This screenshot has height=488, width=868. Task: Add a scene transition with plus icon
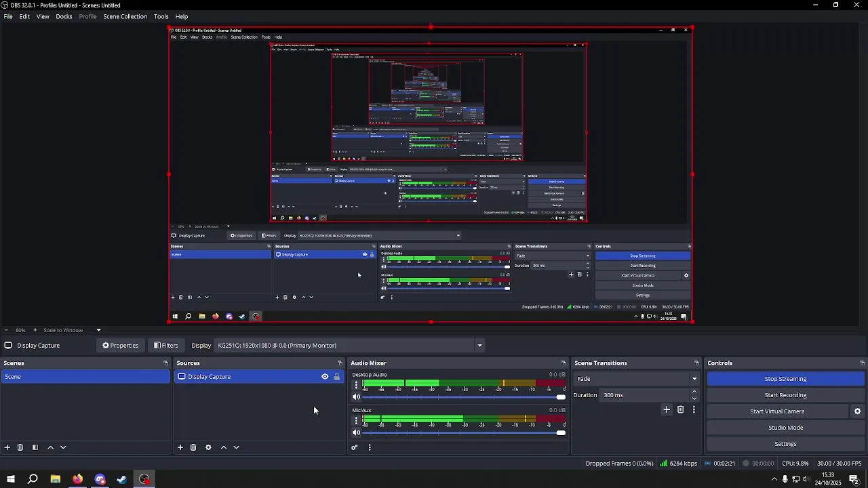[x=667, y=409]
